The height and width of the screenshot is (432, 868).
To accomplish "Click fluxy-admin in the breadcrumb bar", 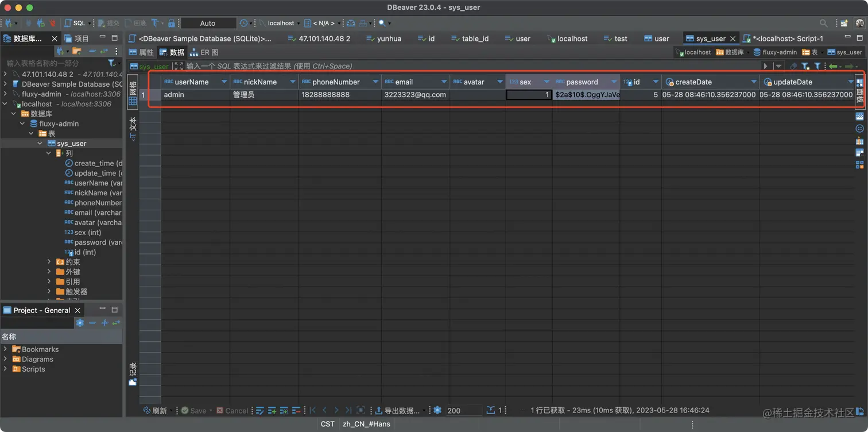I will (x=774, y=52).
